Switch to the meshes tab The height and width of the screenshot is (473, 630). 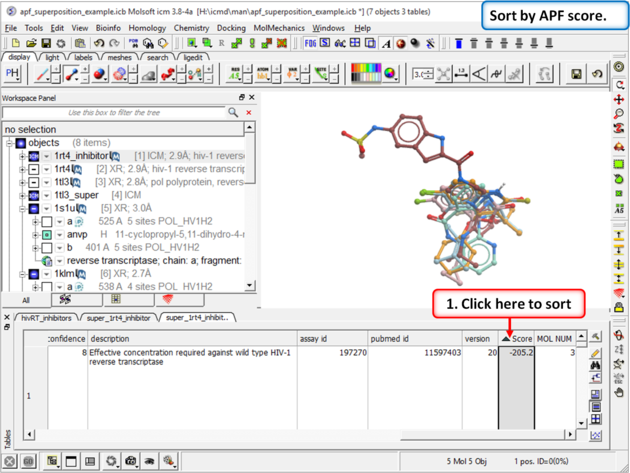click(x=119, y=58)
